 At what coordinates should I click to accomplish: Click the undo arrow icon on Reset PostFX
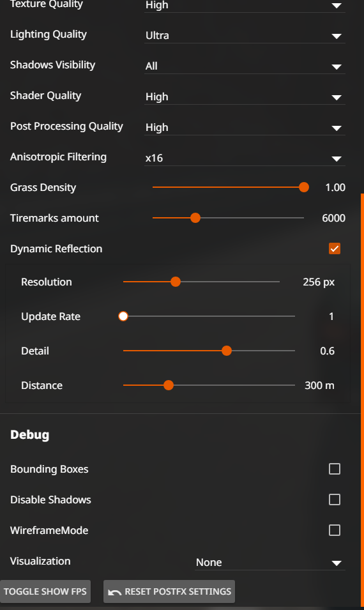(114, 591)
